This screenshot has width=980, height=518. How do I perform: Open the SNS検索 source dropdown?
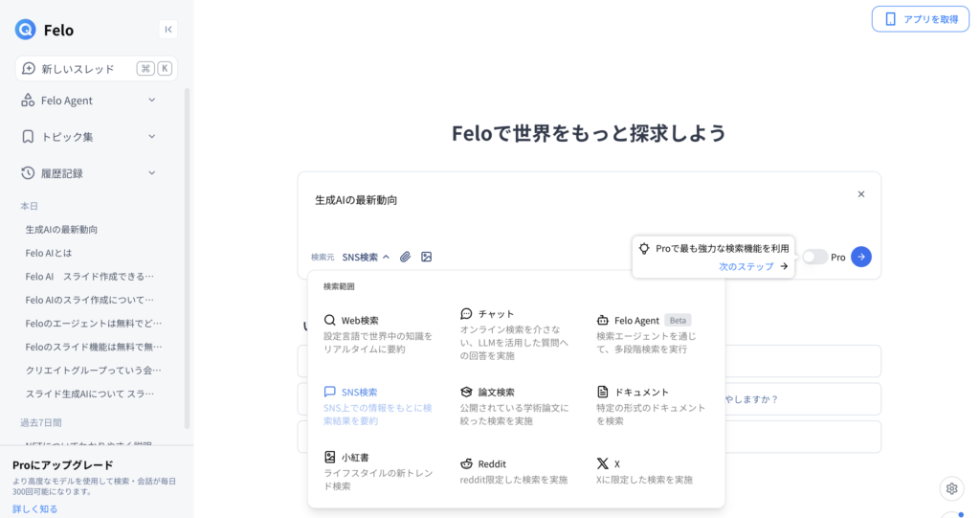click(366, 257)
